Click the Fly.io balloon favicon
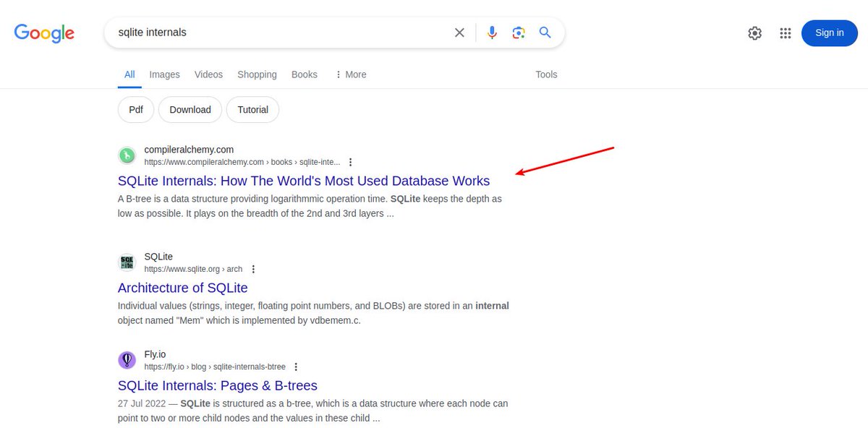Screen dimensions: 868x428 pyautogui.click(x=127, y=360)
